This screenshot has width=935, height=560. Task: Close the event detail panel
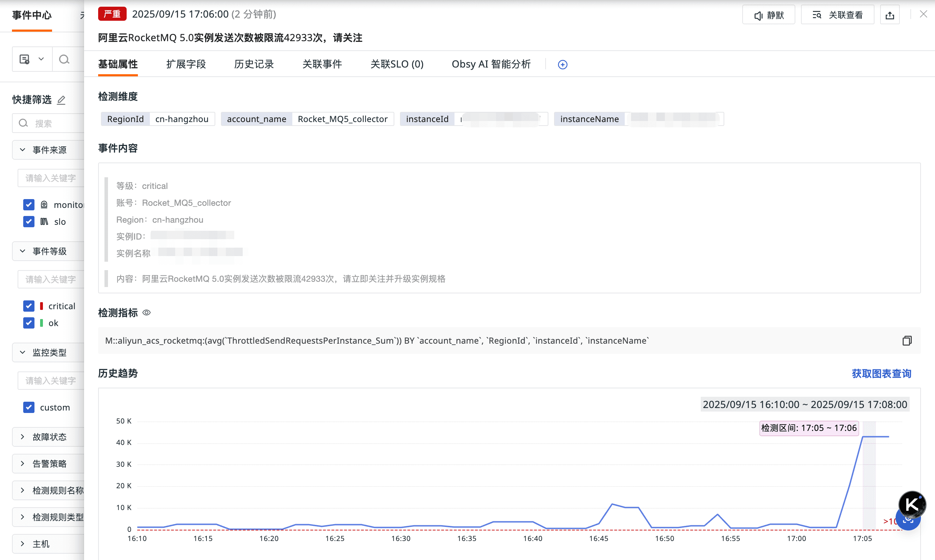click(923, 14)
